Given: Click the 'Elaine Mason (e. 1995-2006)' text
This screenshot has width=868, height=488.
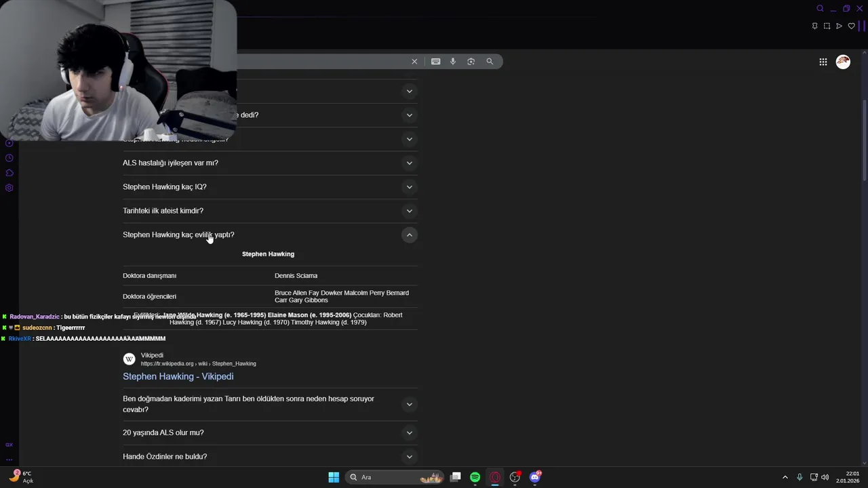Looking at the screenshot, I should [x=310, y=315].
